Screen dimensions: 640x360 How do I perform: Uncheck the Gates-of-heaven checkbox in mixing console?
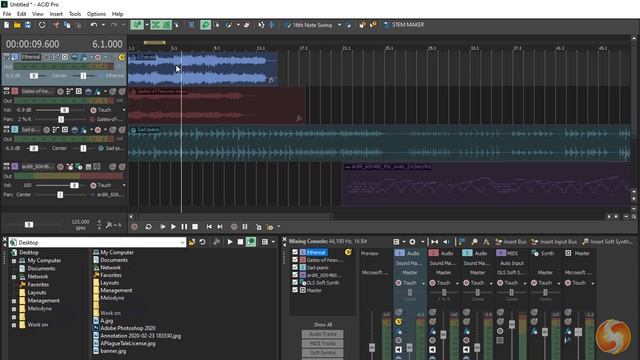pyautogui.click(x=295, y=260)
